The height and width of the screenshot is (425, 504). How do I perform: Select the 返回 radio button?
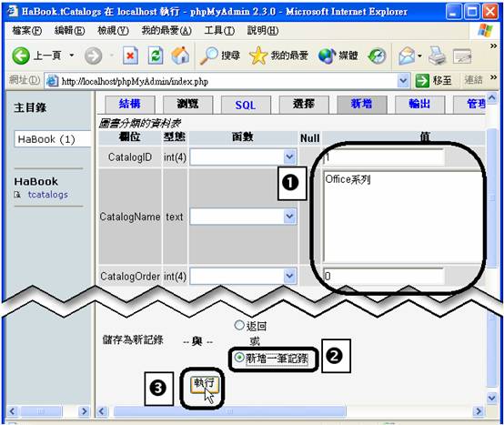(239, 325)
